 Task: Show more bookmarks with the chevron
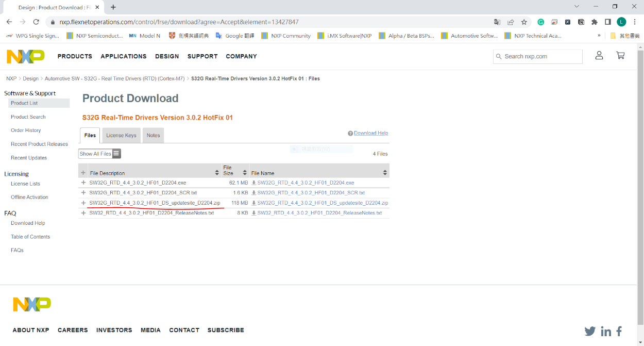(x=599, y=36)
